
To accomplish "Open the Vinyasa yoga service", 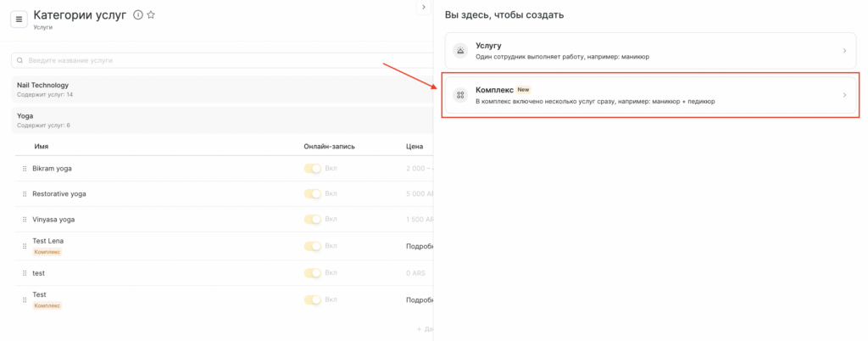I will pyautogui.click(x=53, y=220).
